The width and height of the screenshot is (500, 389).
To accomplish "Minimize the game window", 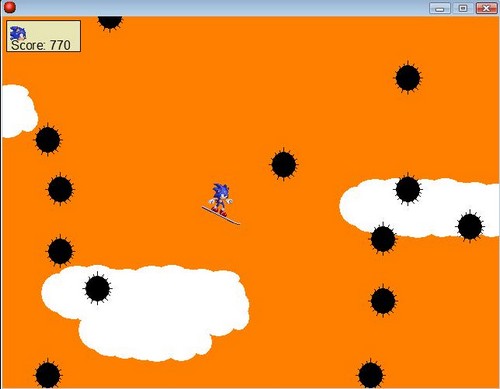I will click(440, 8).
